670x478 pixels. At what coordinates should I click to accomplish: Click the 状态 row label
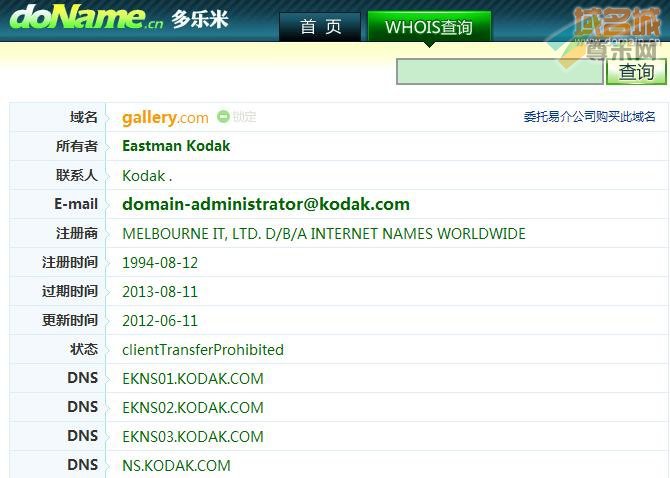click(x=84, y=349)
